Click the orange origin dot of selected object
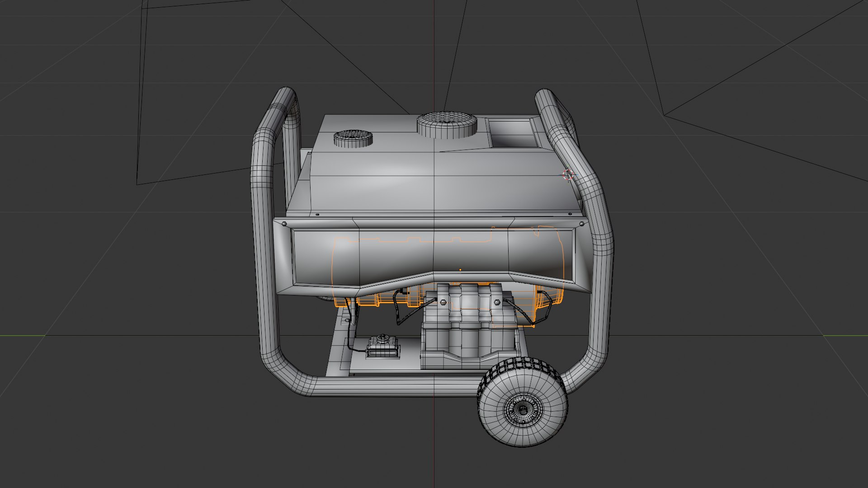 pos(460,270)
